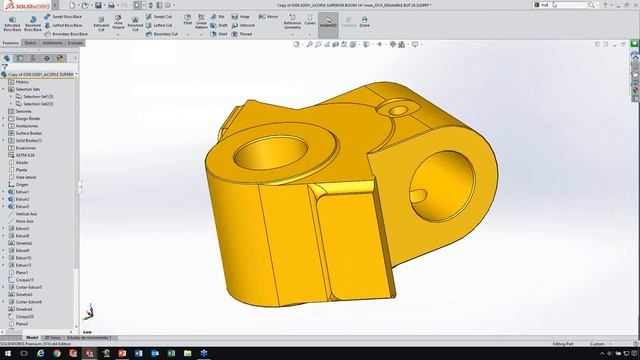Select the Rib feature tool

tap(218, 17)
